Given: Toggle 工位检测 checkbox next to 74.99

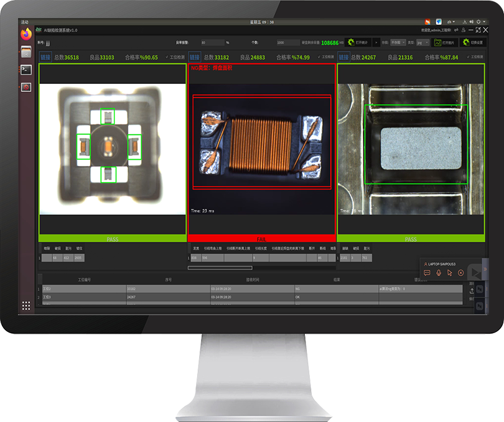Looking at the screenshot, I should click(325, 57).
